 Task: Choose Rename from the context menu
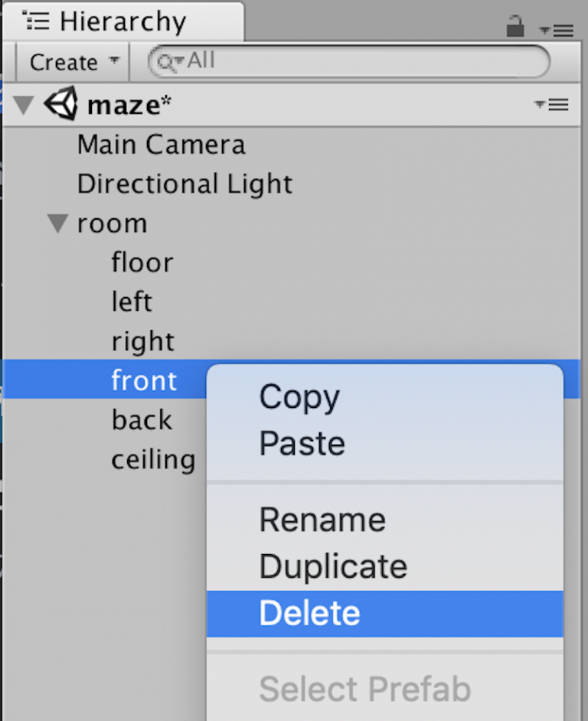click(322, 519)
